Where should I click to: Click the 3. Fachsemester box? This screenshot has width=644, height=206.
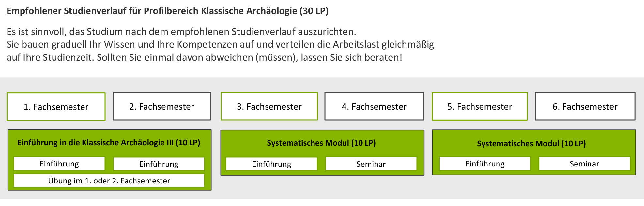point(269,106)
